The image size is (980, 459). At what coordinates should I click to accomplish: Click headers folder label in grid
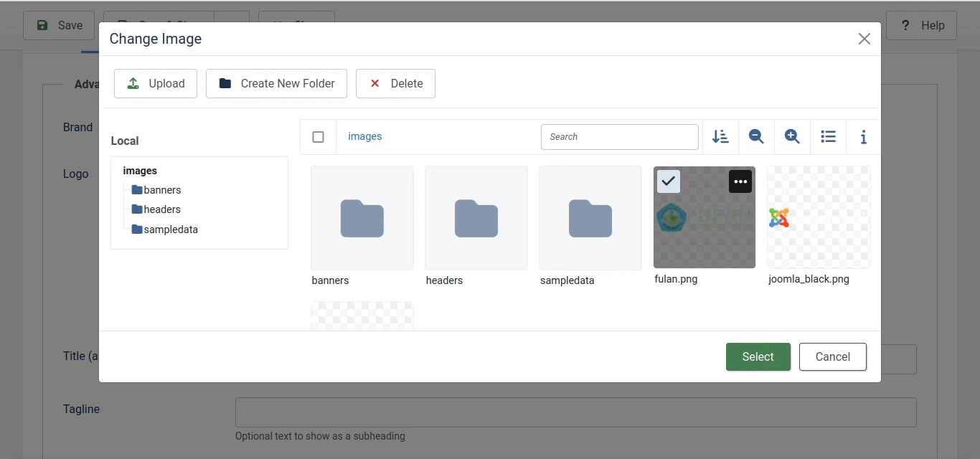click(x=444, y=280)
